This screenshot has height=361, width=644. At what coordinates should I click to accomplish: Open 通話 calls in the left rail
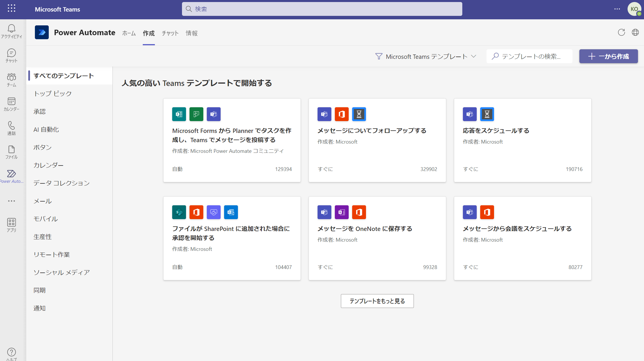[12, 128]
